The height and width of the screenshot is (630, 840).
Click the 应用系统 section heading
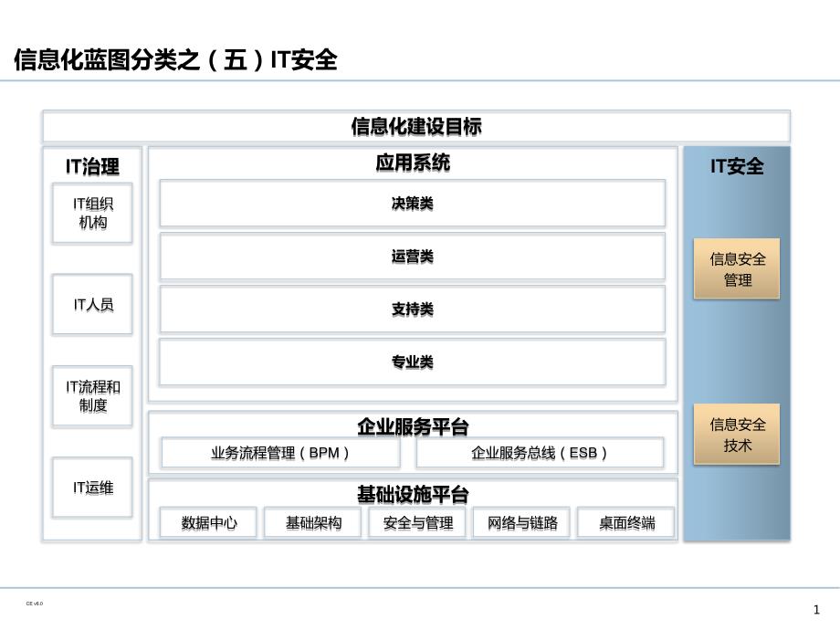click(x=413, y=163)
